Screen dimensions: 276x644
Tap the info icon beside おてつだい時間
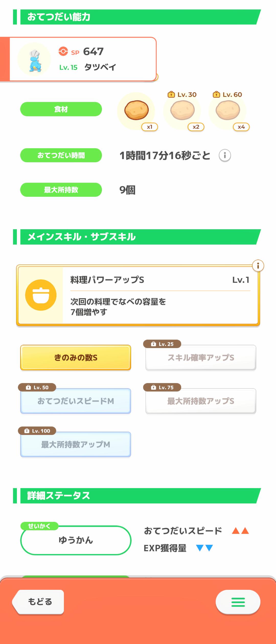(x=225, y=155)
